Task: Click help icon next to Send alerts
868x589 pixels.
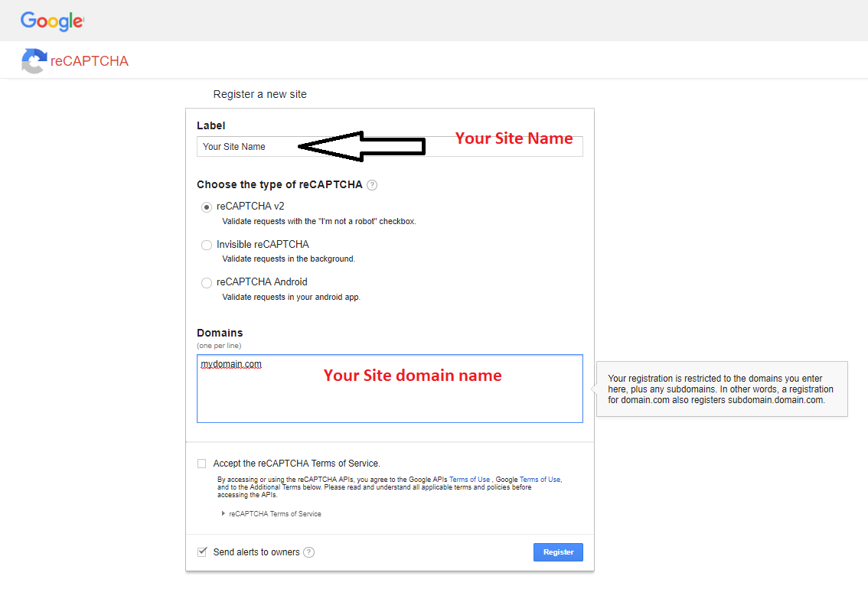Action: [309, 552]
